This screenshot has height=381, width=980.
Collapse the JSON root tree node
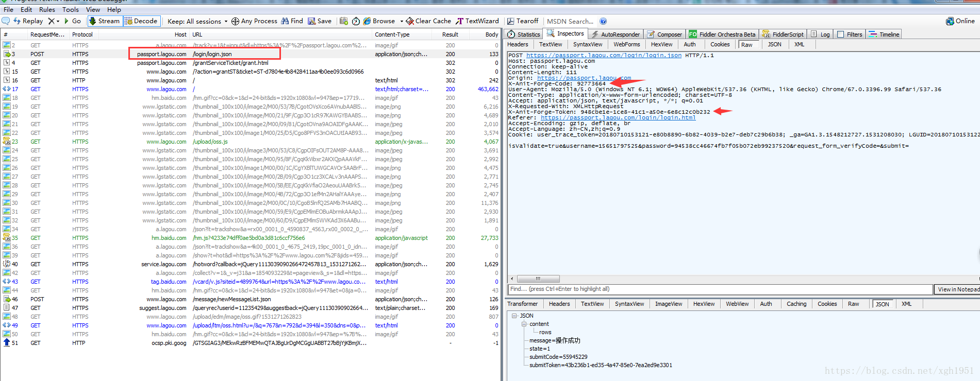coord(514,316)
